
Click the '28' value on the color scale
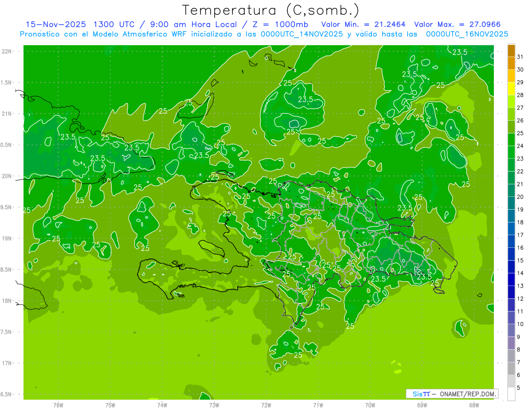(520, 95)
